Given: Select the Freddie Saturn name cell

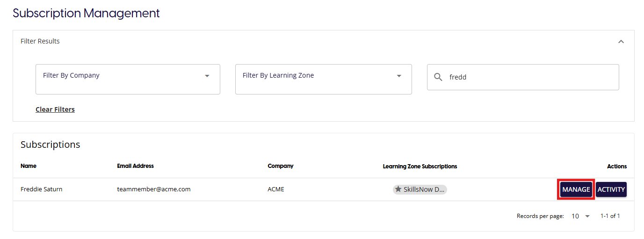Looking at the screenshot, I should tap(42, 189).
